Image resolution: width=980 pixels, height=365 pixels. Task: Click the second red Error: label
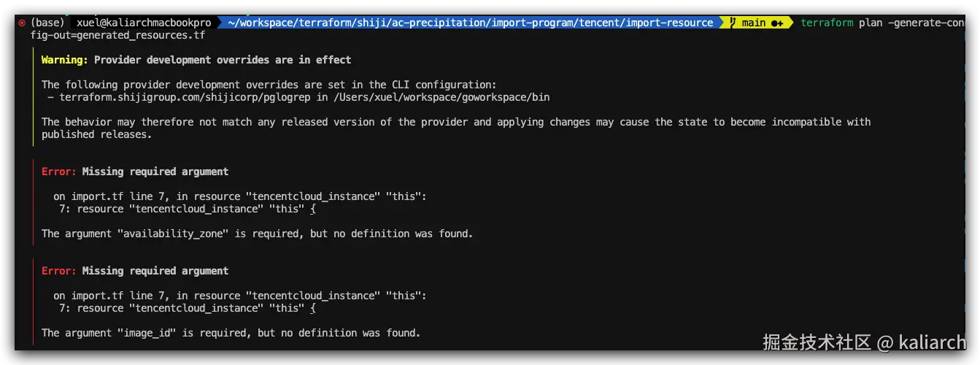59,271
